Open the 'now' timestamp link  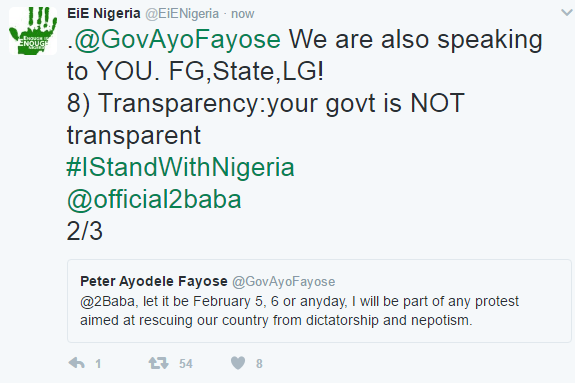point(242,14)
